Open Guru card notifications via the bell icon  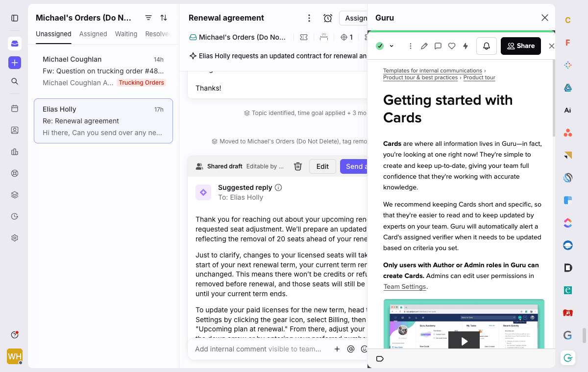pyautogui.click(x=486, y=46)
